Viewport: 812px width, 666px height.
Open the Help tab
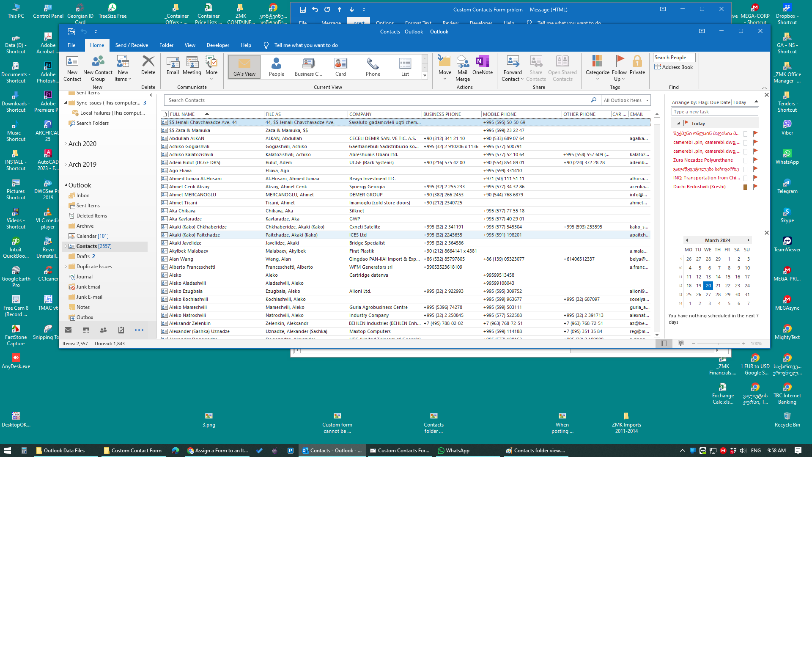click(246, 45)
